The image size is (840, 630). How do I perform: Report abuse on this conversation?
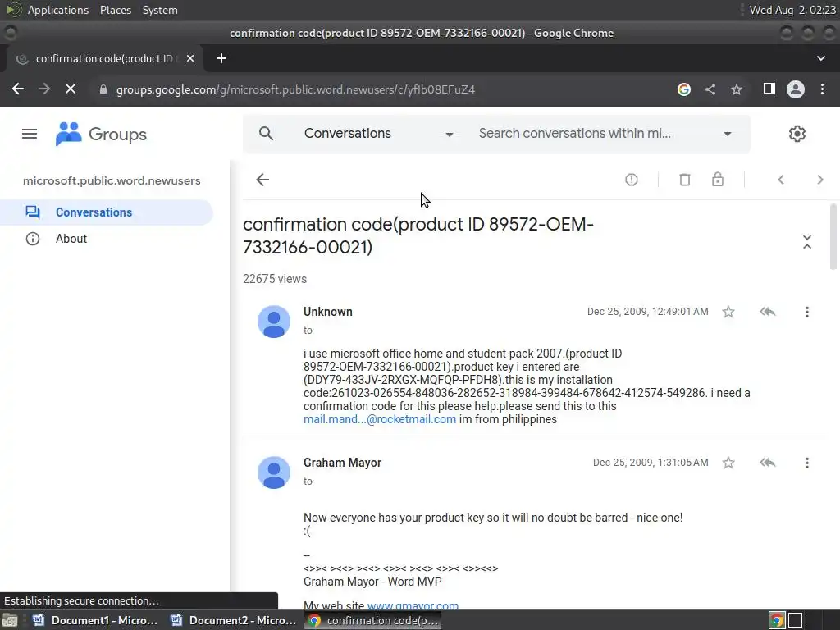point(632,180)
